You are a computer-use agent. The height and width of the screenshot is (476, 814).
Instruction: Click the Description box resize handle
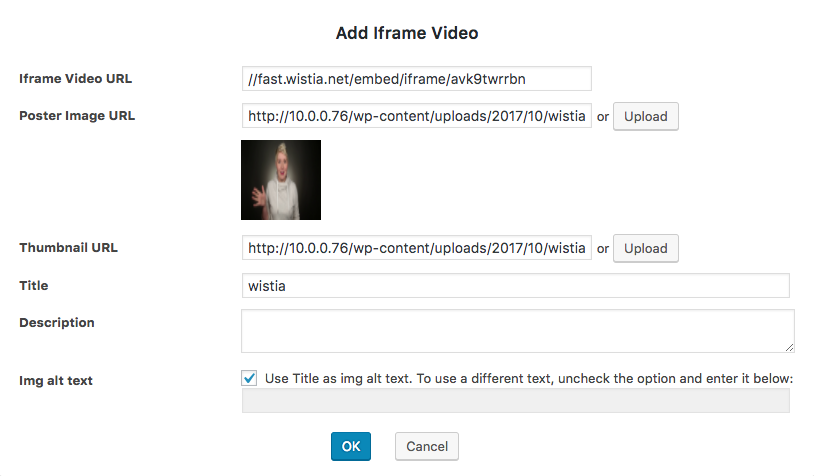[x=789, y=346]
